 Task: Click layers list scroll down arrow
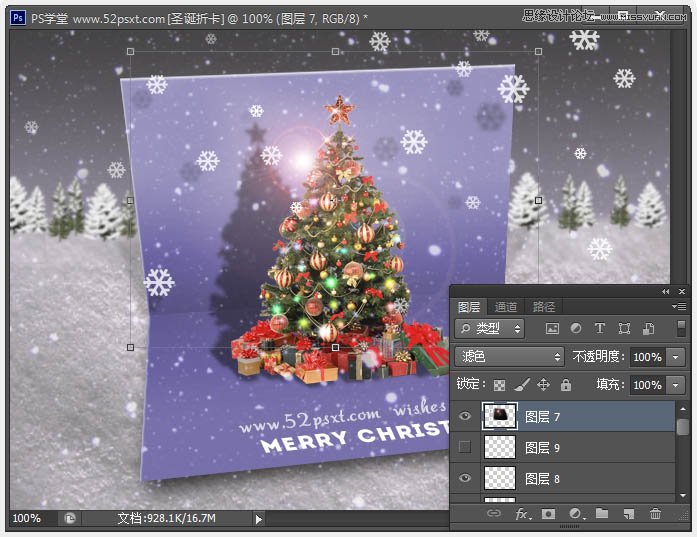682,495
